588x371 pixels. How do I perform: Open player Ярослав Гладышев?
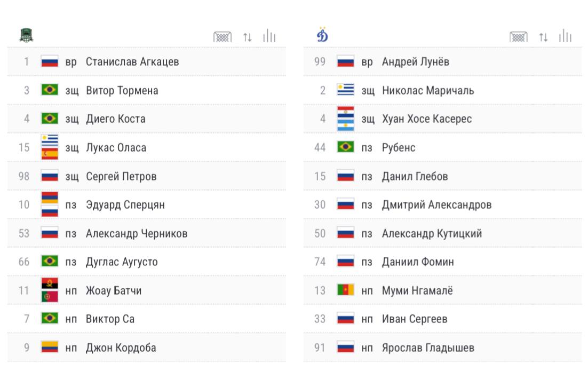[x=428, y=348]
